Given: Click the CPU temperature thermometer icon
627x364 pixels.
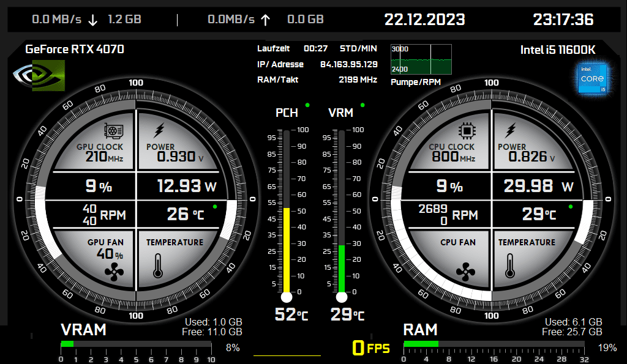Looking at the screenshot, I should tap(510, 266).
